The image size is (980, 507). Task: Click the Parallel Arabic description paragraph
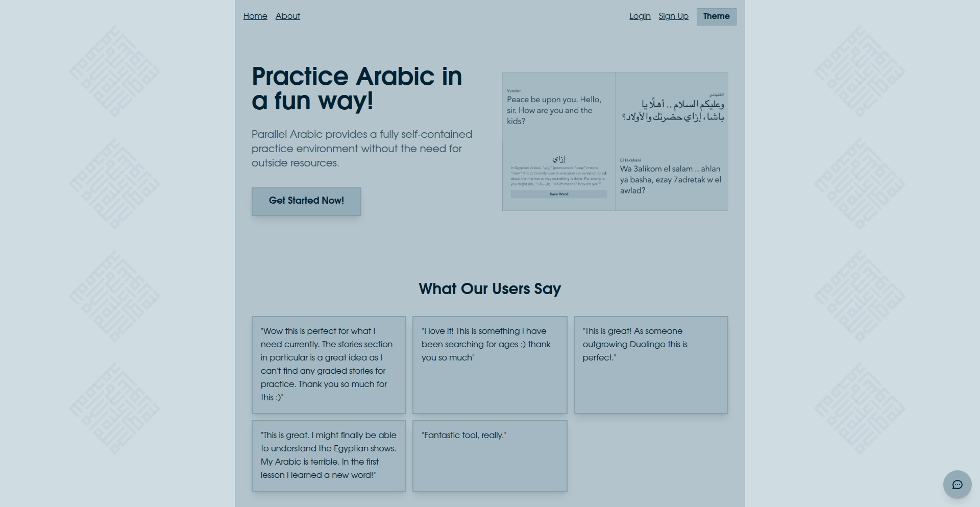pos(362,149)
